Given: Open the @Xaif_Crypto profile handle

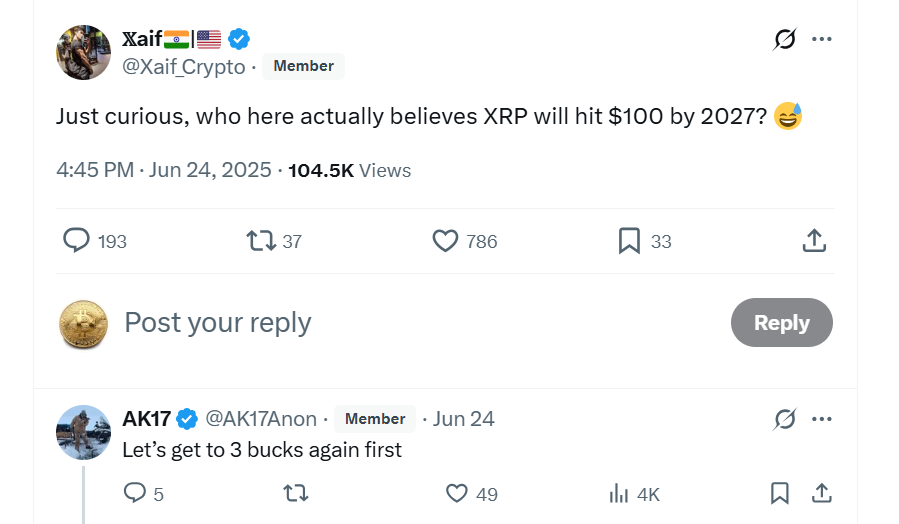Looking at the screenshot, I should pos(183,66).
